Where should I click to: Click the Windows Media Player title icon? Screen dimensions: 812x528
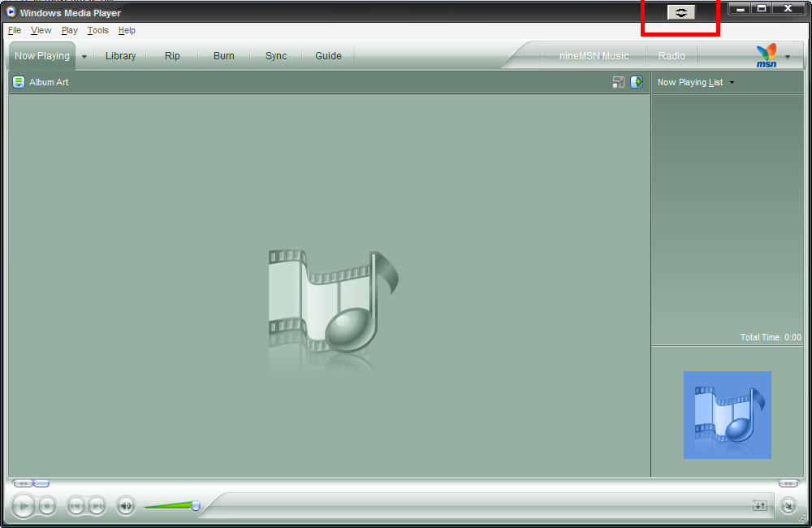point(11,11)
